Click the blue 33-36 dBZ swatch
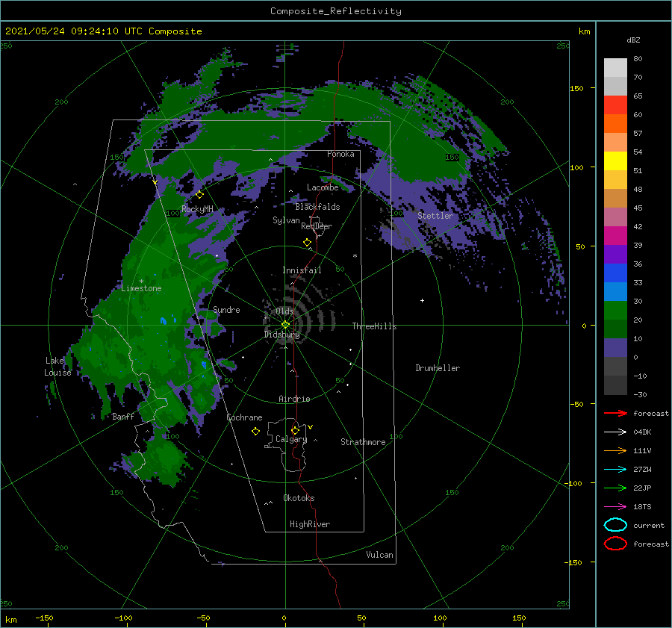Screen dimensions: 672x628 tap(615, 273)
